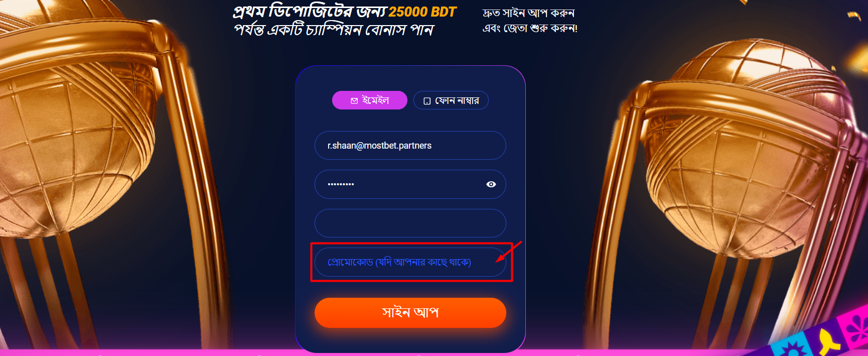
Task: Focus the password field with dots
Action: (x=410, y=184)
